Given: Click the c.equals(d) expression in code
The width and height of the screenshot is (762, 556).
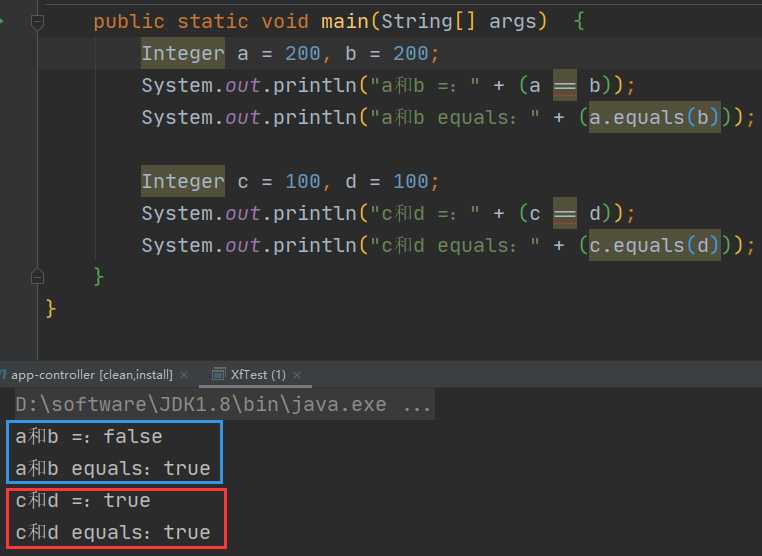Looking at the screenshot, I should click(x=654, y=245).
